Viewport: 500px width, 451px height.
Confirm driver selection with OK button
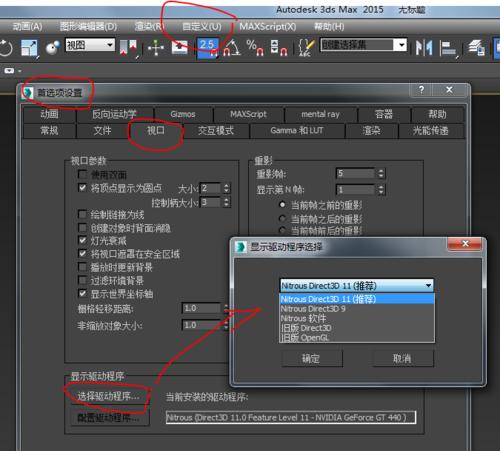pos(311,359)
